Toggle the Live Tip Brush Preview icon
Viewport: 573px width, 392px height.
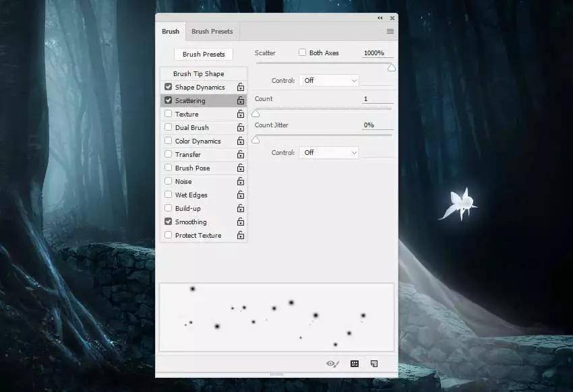point(332,364)
